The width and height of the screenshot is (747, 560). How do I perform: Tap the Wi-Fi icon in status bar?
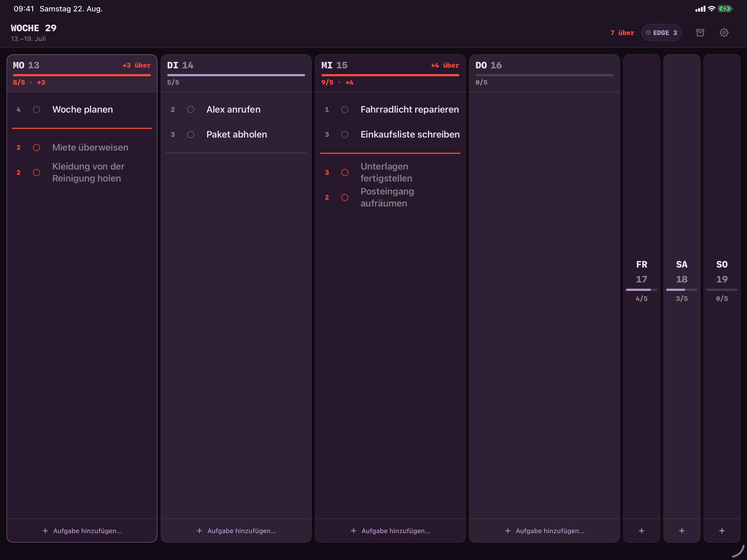click(x=711, y=9)
